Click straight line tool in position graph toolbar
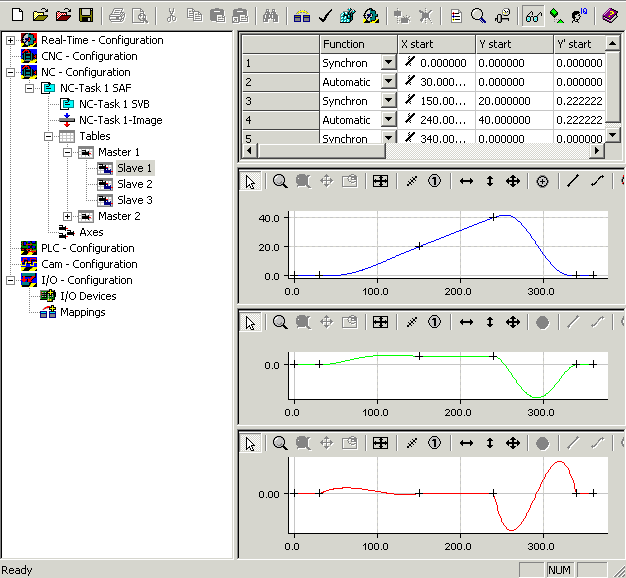The width and height of the screenshot is (626, 578). [x=573, y=182]
